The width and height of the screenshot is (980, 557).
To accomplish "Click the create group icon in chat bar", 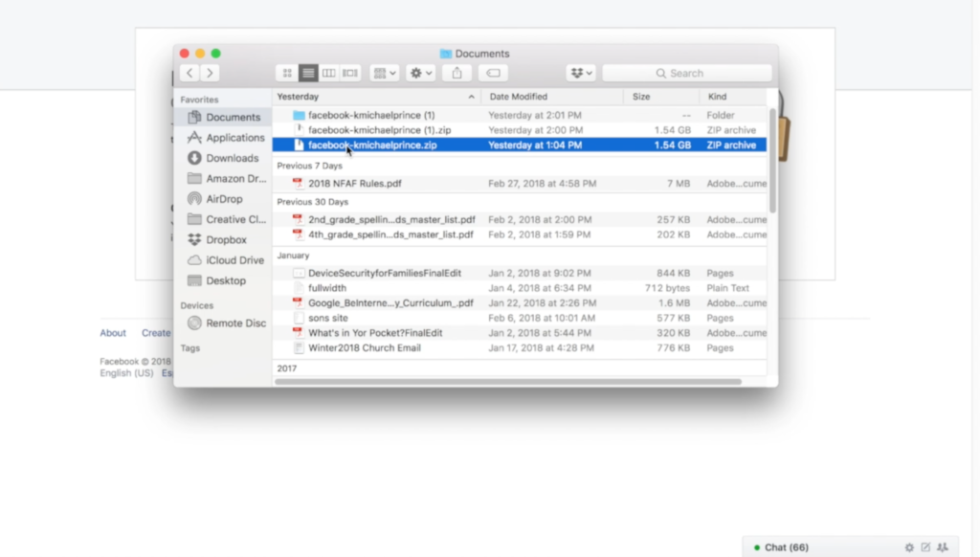I will (x=943, y=547).
